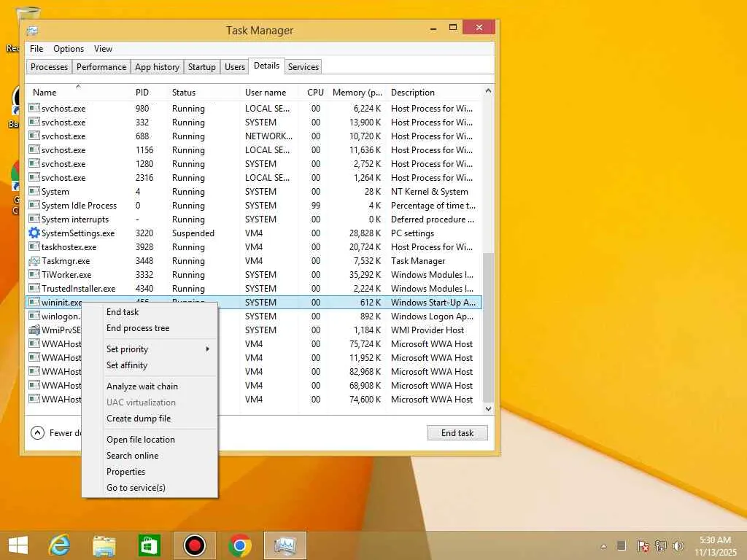Select Create dump file

[139, 419]
